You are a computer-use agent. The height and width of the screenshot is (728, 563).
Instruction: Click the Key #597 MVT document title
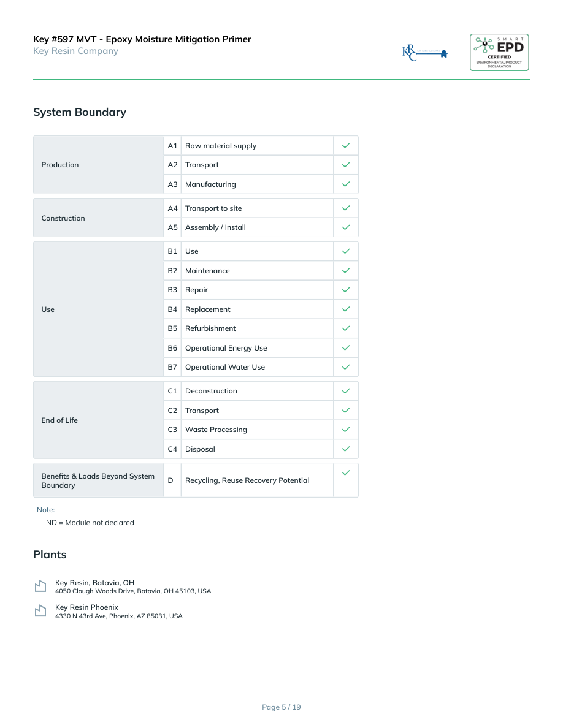pos(142,39)
